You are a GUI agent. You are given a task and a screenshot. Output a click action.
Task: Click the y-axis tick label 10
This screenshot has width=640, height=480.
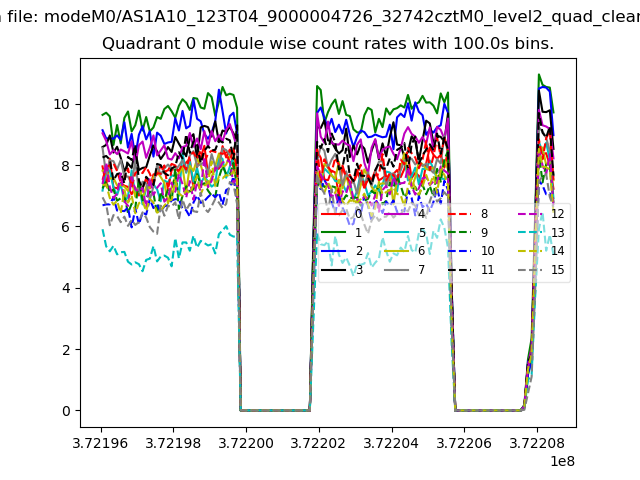click(61, 104)
